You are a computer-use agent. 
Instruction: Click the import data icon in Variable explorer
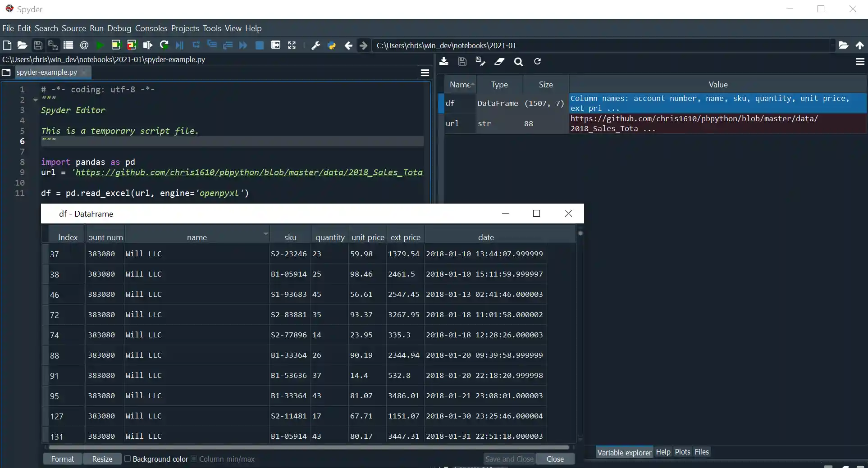tap(444, 62)
